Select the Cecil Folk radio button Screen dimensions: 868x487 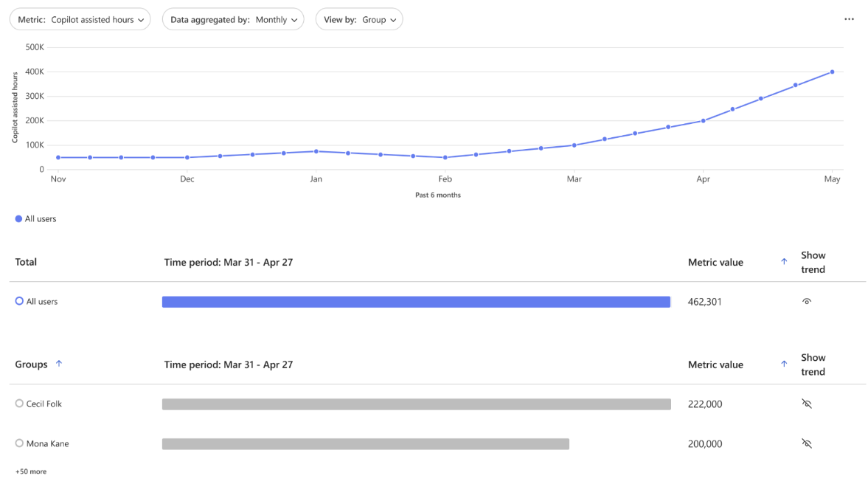[x=19, y=404]
